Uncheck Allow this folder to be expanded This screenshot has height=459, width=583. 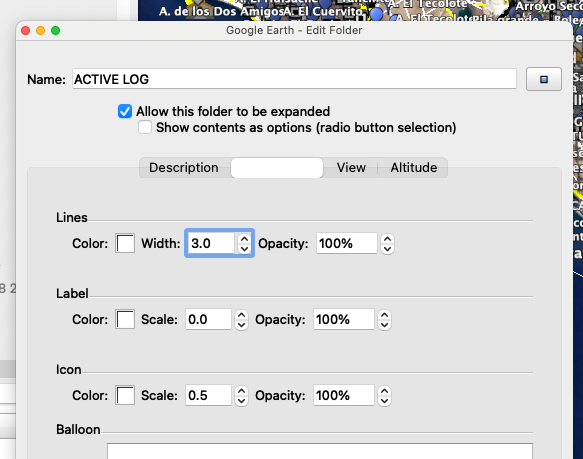click(x=125, y=111)
